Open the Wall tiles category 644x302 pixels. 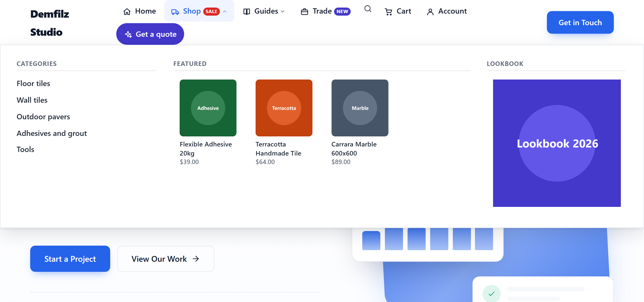click(x=32, y=100)
